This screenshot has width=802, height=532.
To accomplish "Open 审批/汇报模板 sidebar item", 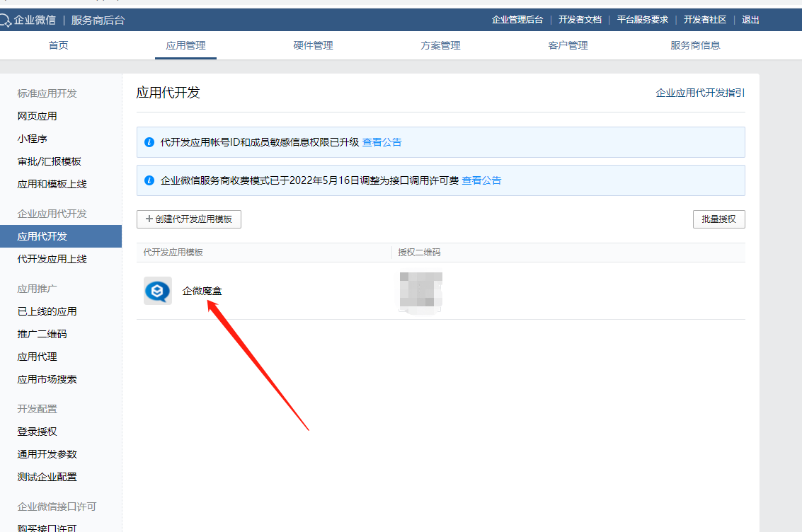I will 49,161.
